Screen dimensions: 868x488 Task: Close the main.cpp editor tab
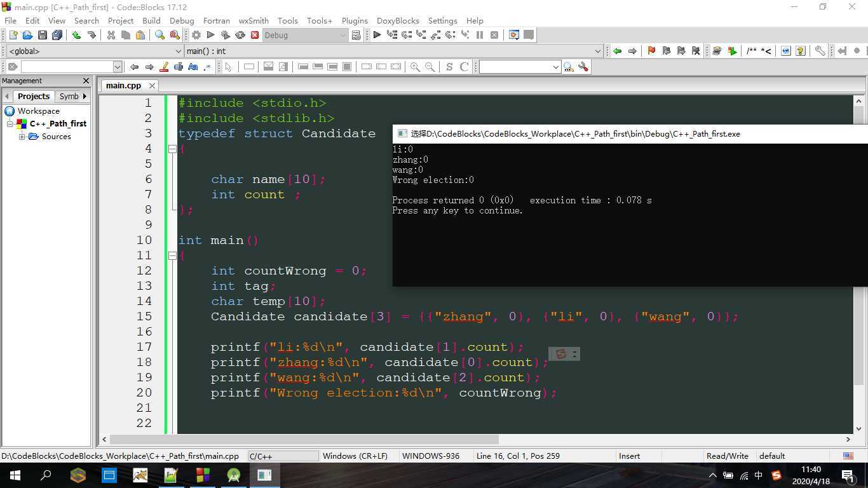(152, 85)
